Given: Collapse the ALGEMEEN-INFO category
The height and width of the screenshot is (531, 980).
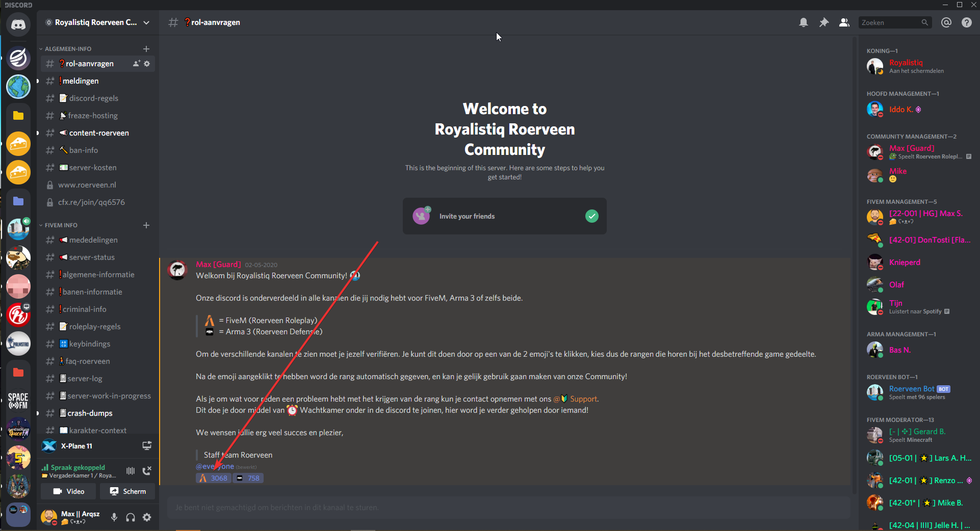Looking at the screenshot, I should coord(67,49).
